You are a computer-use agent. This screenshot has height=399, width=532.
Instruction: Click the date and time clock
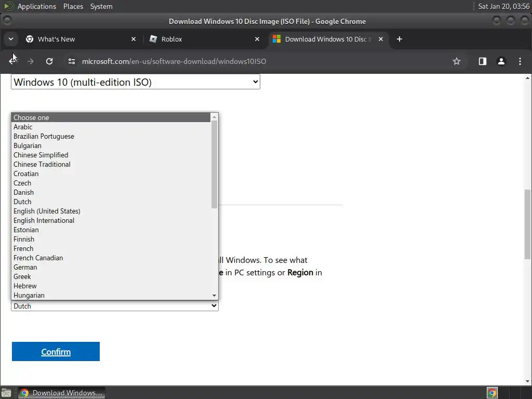503,6
